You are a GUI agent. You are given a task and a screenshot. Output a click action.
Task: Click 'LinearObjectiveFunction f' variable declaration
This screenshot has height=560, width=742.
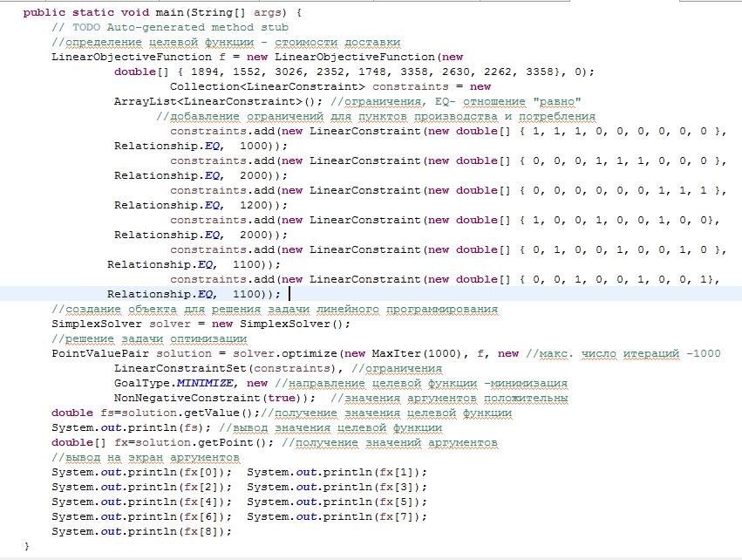(138, 58)
